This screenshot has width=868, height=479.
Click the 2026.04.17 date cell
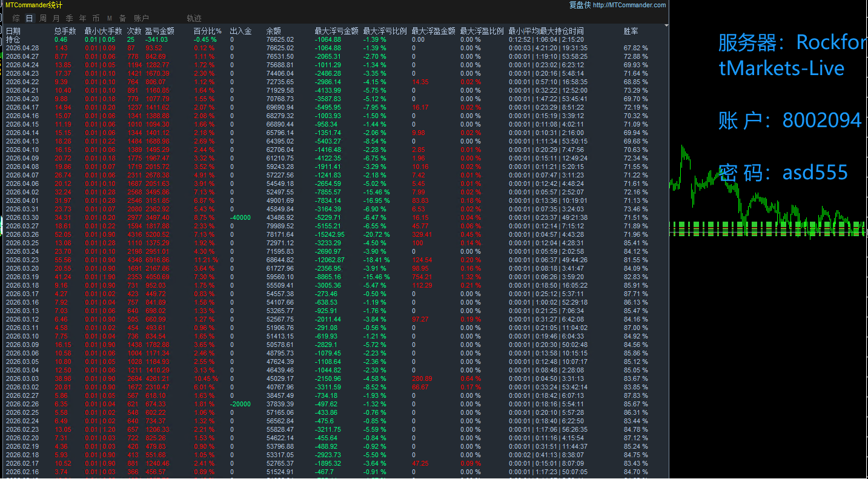[x=22, y=107]
